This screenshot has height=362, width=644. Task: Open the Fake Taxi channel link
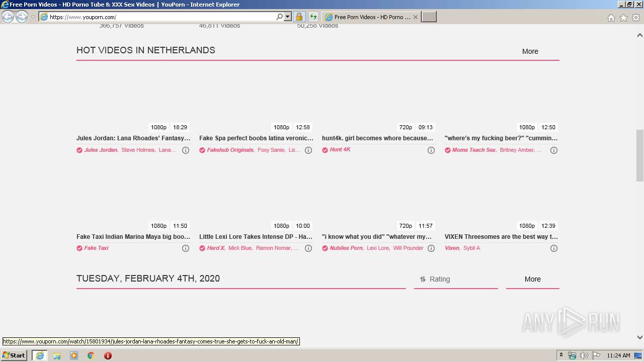96,248
